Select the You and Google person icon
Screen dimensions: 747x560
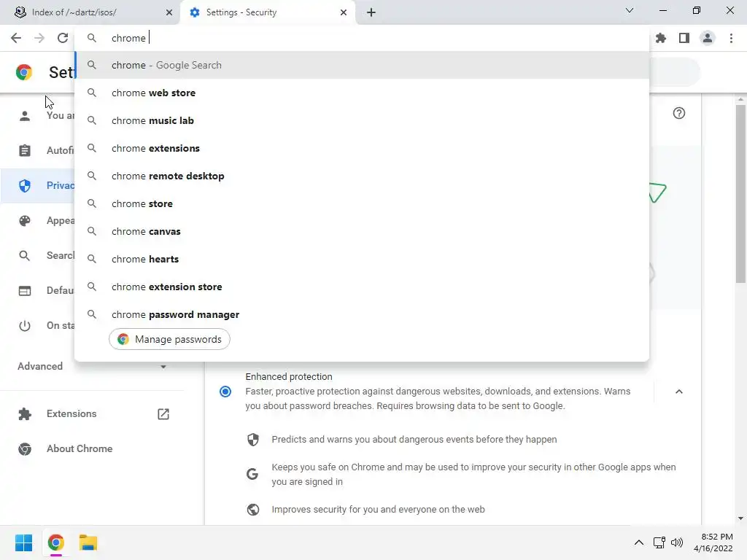[25, 116]
